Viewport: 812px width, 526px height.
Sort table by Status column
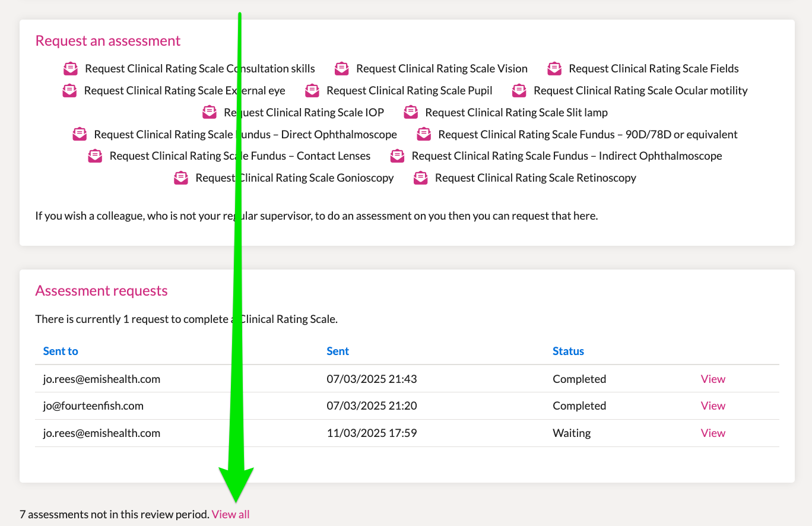pyautogui.click(x=568, y=351)
